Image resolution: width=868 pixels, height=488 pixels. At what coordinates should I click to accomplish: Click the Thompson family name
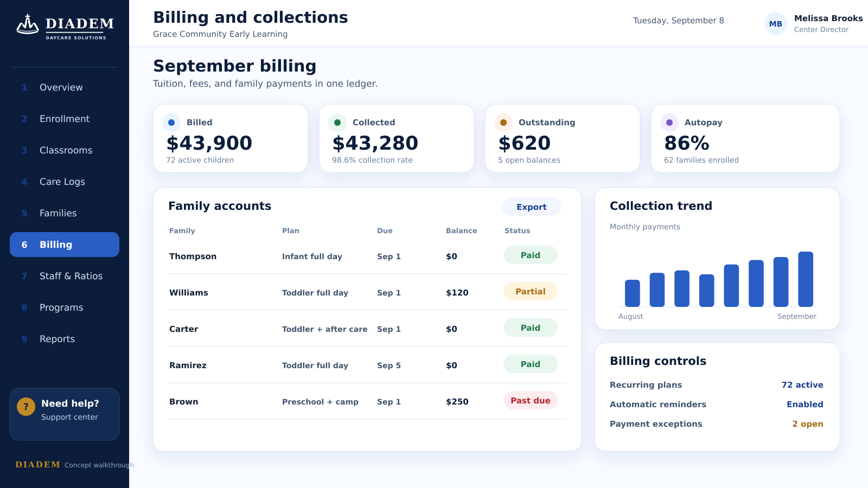tap(193, 256)
